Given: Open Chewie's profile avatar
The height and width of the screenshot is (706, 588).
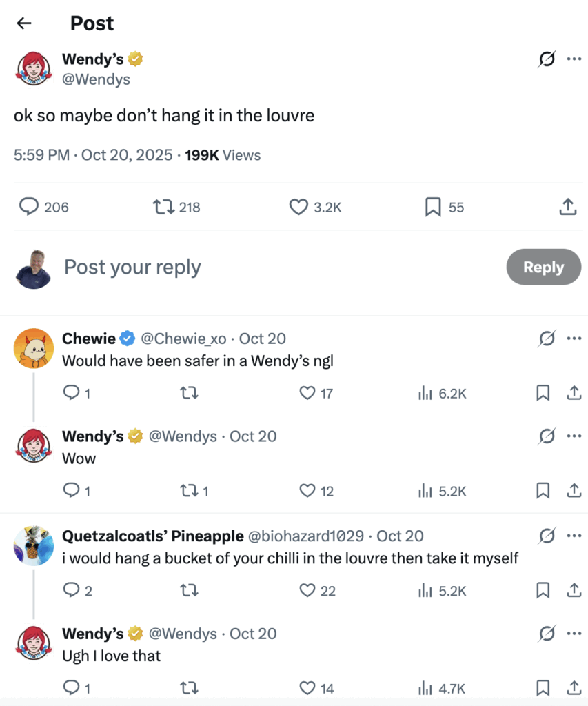Looking at the screenshot, I should pyautogui.click(x=34, y=348).
